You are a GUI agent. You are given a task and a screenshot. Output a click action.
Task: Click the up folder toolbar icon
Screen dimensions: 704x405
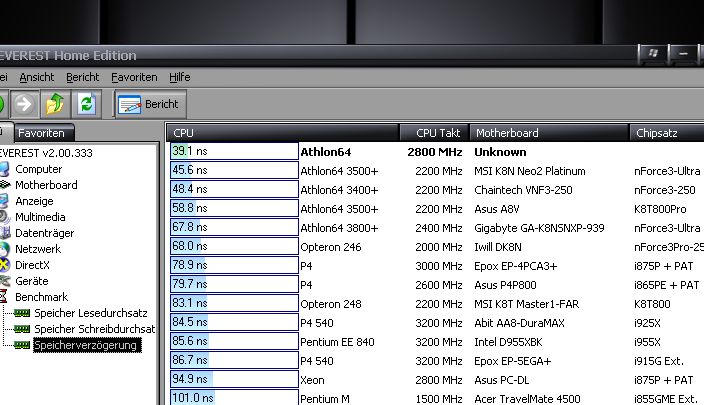55,104
